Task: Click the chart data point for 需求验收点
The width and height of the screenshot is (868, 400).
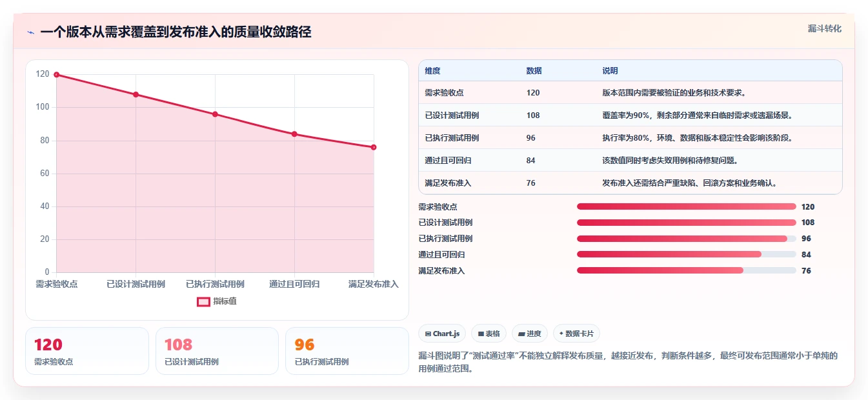Action: [56, 75]
